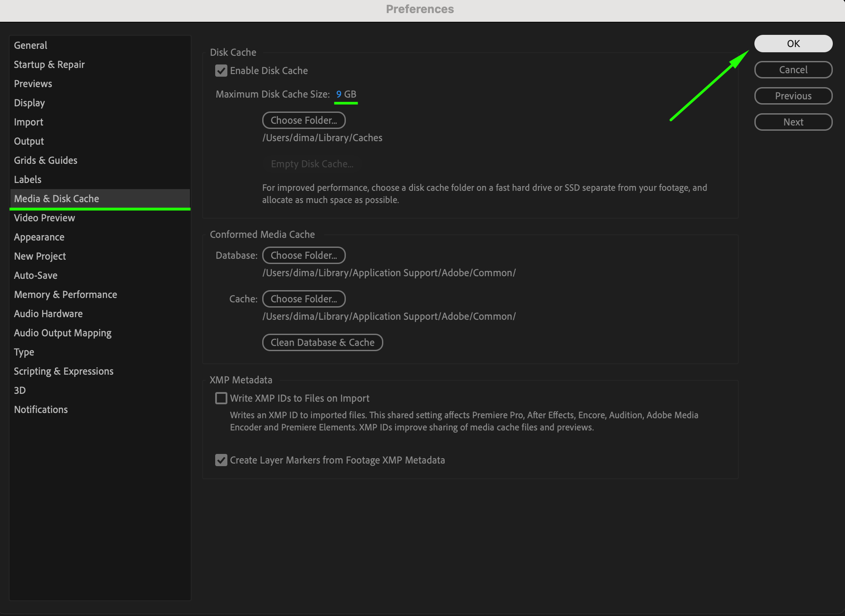845x616 pixels.
Task: Choose folder for the Conformed Media Database
Action: [x=304, y=255]
